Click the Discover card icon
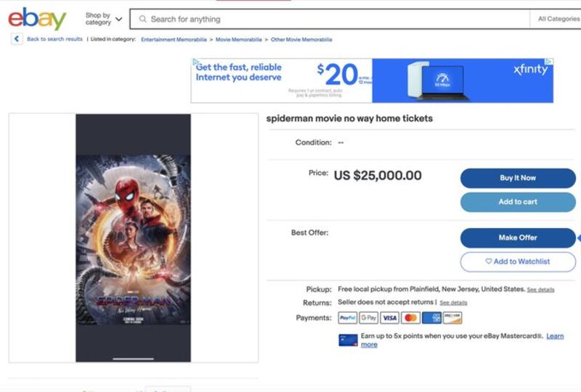The image size is (581, 392). pos(452,318)
